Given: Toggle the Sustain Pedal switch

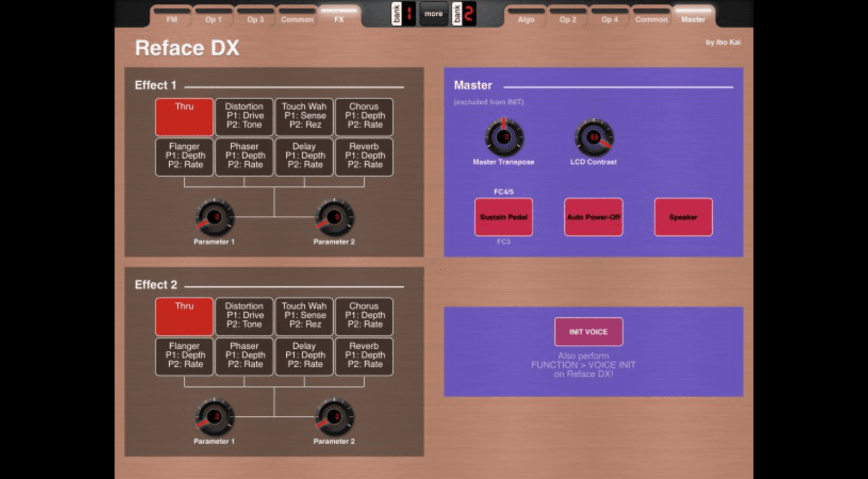Looking at the screenshot, I should [x=503, y=217].
